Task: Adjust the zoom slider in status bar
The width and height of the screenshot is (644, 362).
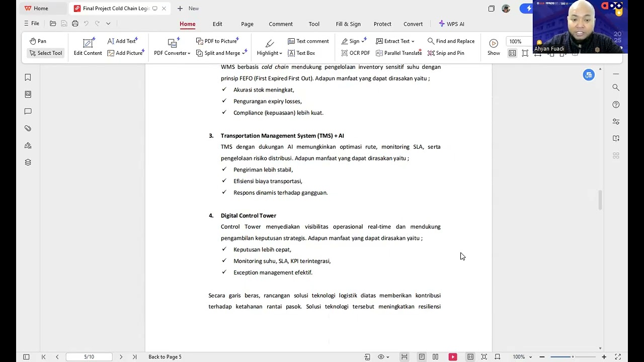Action: (x=573, y=357)
